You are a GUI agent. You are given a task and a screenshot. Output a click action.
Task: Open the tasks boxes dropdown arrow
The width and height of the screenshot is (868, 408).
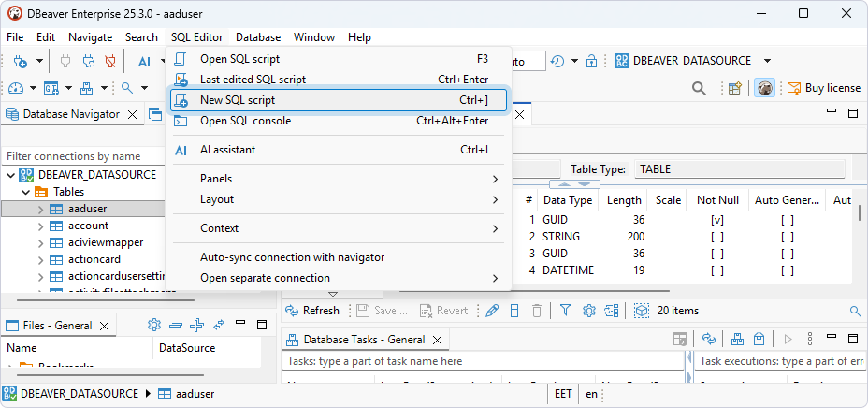pos(104,88)
